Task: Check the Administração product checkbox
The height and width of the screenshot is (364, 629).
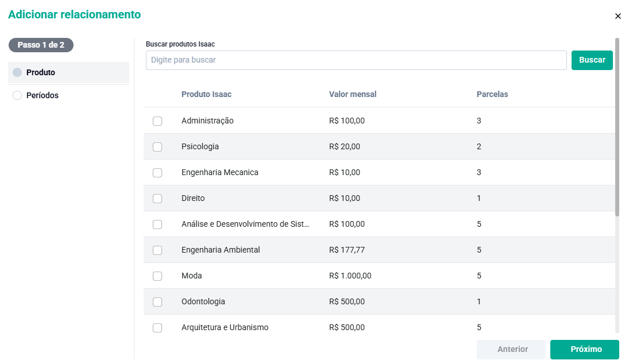Action: coord(157,121)
